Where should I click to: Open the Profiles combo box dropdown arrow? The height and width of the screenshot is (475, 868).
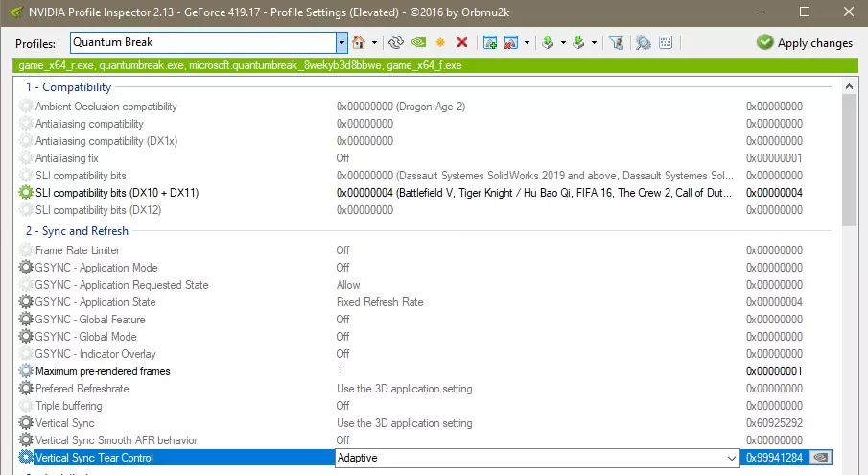(341, 42)
